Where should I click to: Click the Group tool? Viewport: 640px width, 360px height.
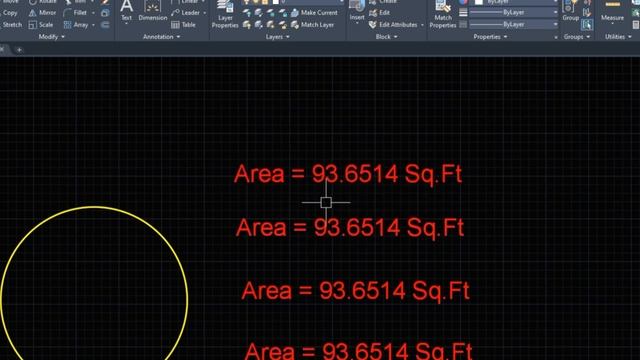point(570,11)
